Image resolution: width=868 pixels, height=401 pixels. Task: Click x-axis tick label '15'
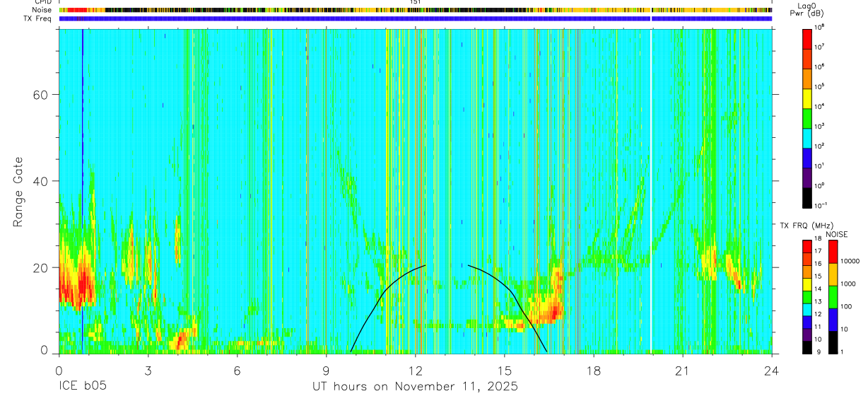(504, 371)
